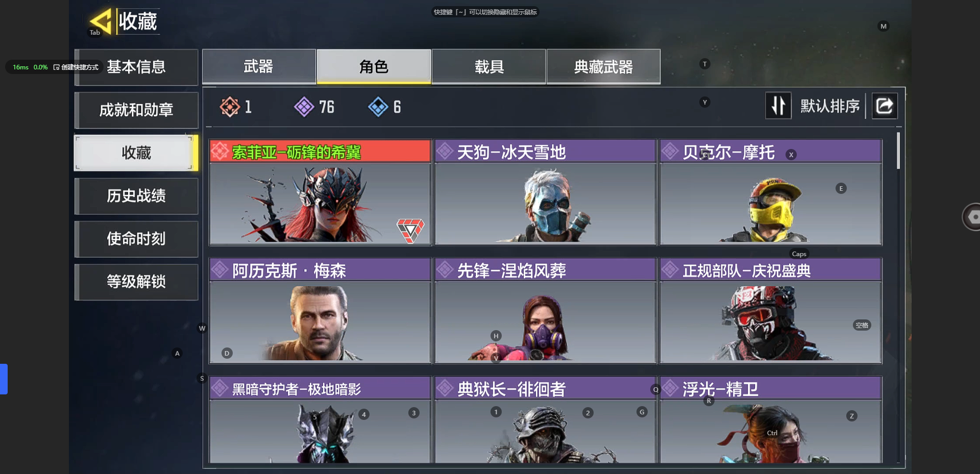The width and height of the screenshot is (980, 474).
Task: Select the purple epic rarity icon showing 76
Action: point(304,107)
